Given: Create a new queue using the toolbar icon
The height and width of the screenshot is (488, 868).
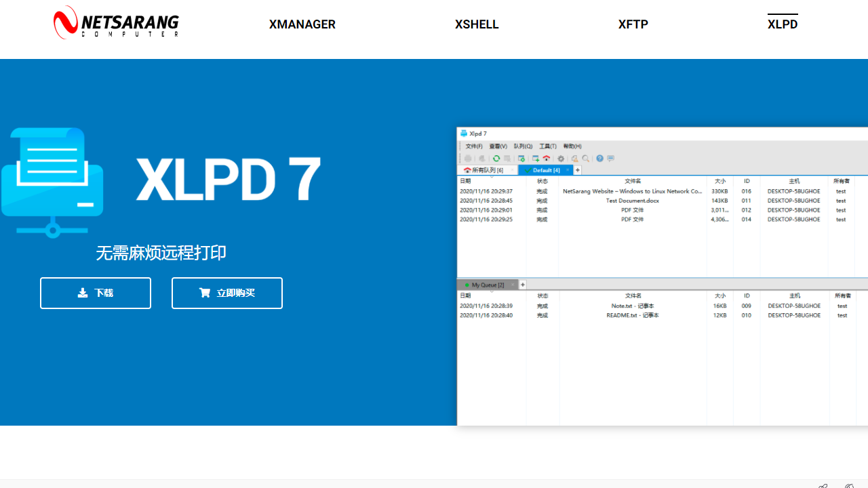Looking at the screenshot, I should point(536,159).
